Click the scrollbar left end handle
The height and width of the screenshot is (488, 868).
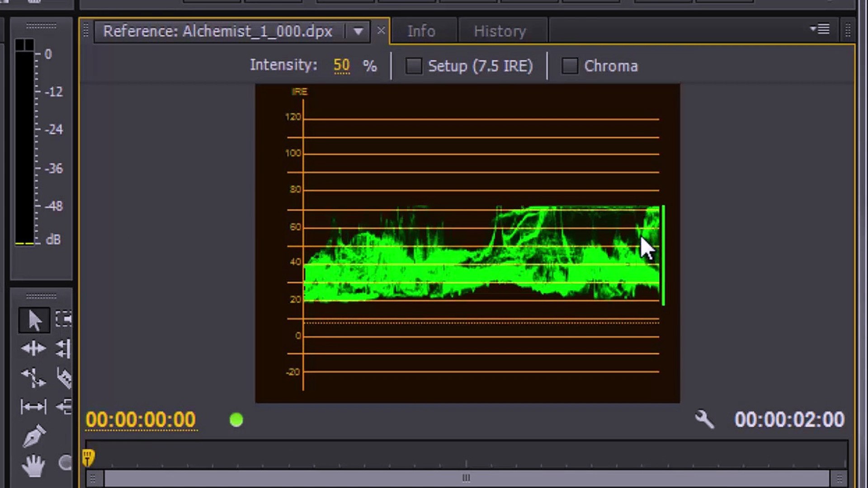coord(93,478)
